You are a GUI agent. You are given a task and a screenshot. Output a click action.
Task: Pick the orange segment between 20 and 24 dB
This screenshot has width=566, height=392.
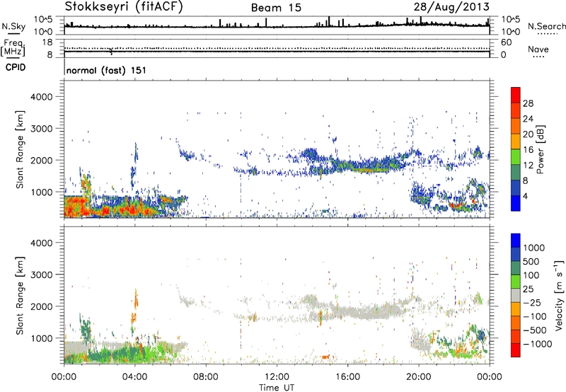click(516, 127)
